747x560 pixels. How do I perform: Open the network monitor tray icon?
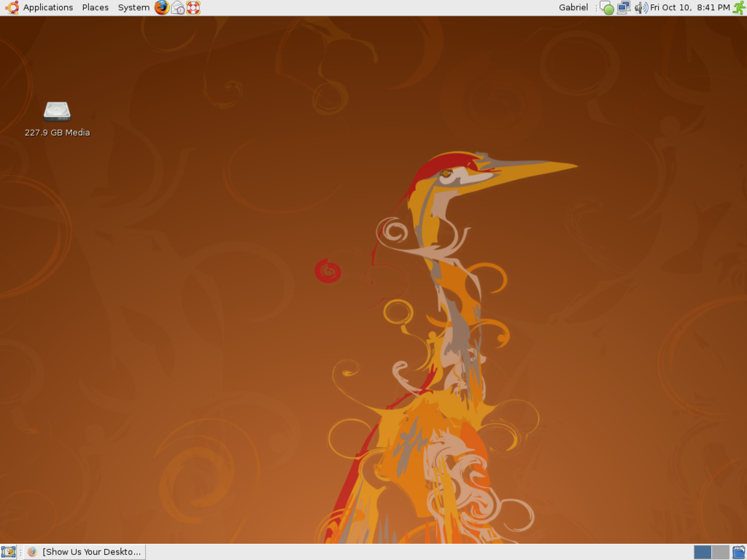(624, 7)
